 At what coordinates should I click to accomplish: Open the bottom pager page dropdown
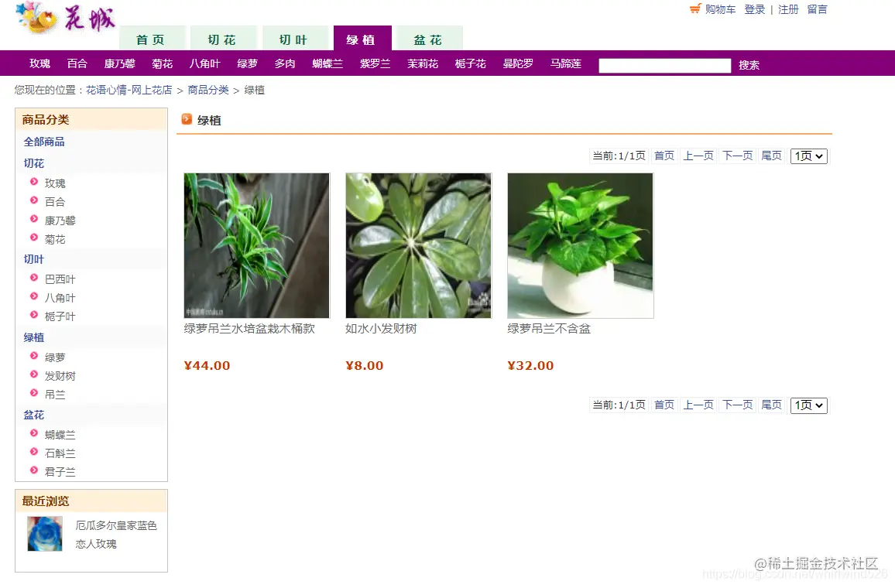809,405
